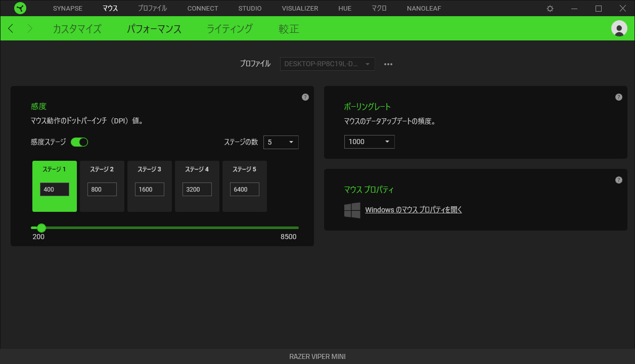This screenshot has width=635, height=364.
Task: Open the カスタマイズ subtab
Action: pyautogui.click(x=77, y=29)
